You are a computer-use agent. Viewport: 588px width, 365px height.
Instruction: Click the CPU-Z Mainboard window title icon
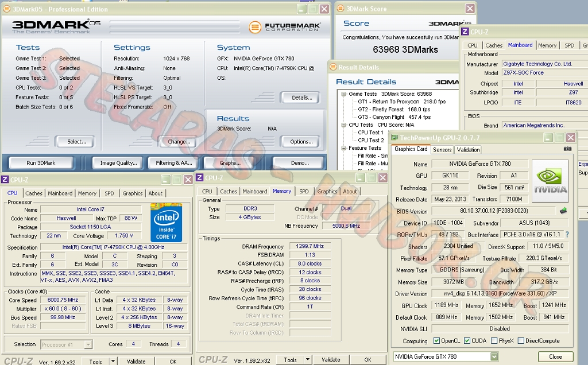click(465, 32)
